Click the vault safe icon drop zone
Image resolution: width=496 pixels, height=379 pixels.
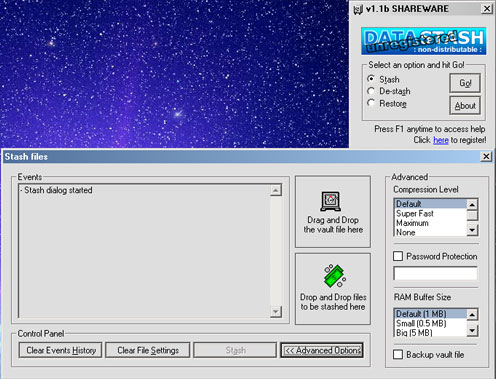330,201
